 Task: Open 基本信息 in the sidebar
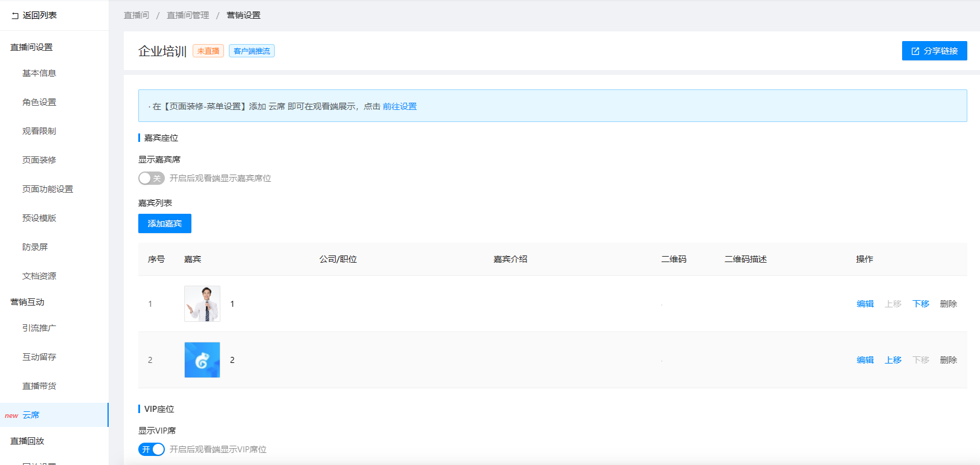coord(39,73)
